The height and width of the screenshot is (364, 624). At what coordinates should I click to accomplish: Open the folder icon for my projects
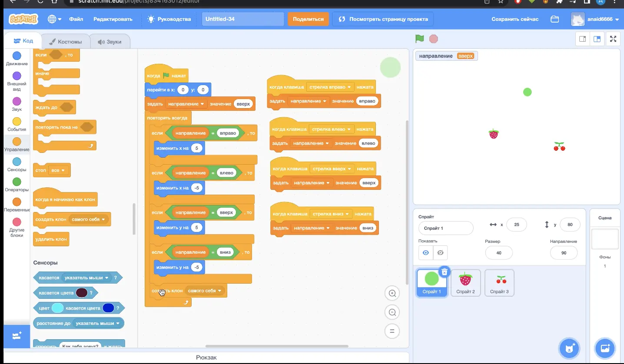point(554,19)
